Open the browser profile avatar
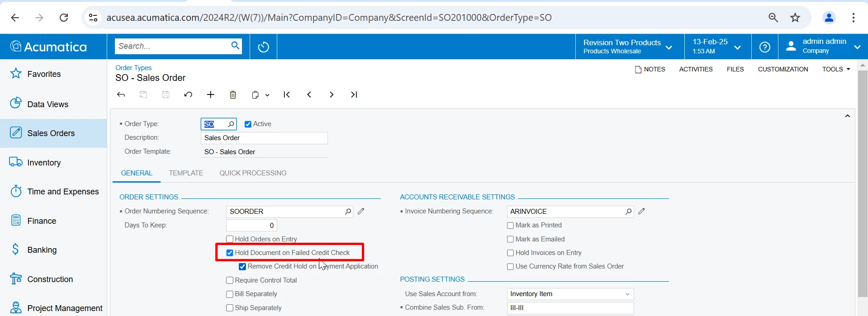Viewport: 868px width, 316px height. click(x=829, y=18)
